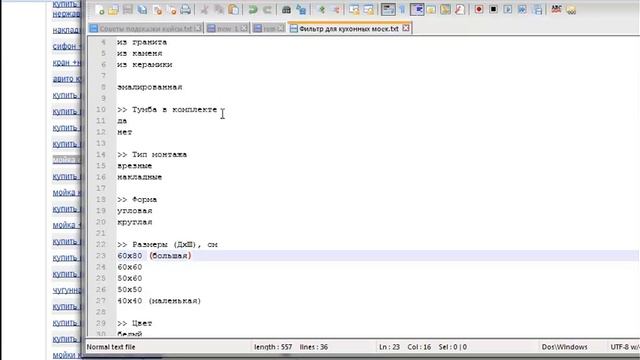
Task: Open the Replace dialog icon
Action: coord(301,9)
